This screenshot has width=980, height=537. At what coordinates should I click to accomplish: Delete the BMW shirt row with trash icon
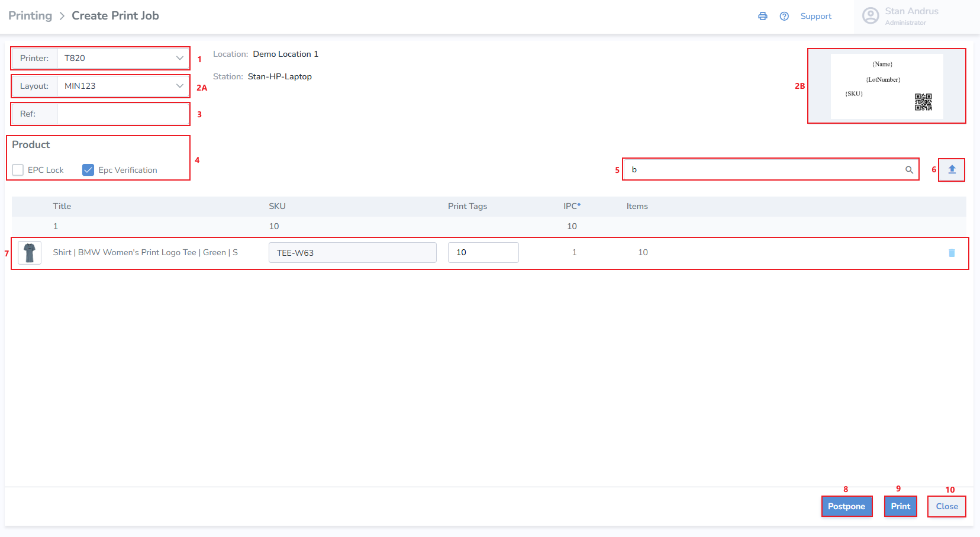[x=952, y=253]
